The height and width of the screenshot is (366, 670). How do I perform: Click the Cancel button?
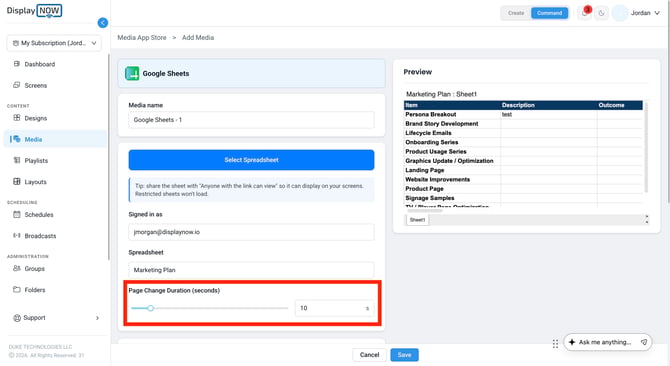coord(369,354)
